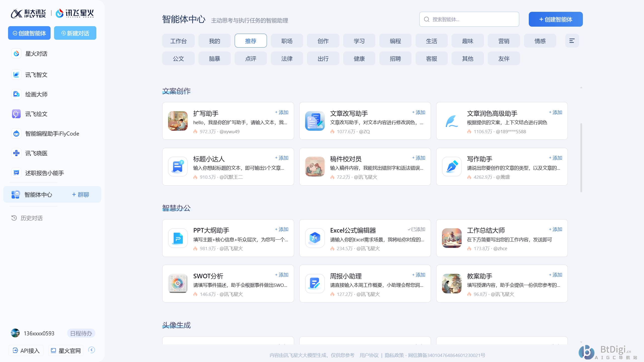Select the 推荐 tab
The height and width of the screenshot is (362, 644).
coord(251,41)
